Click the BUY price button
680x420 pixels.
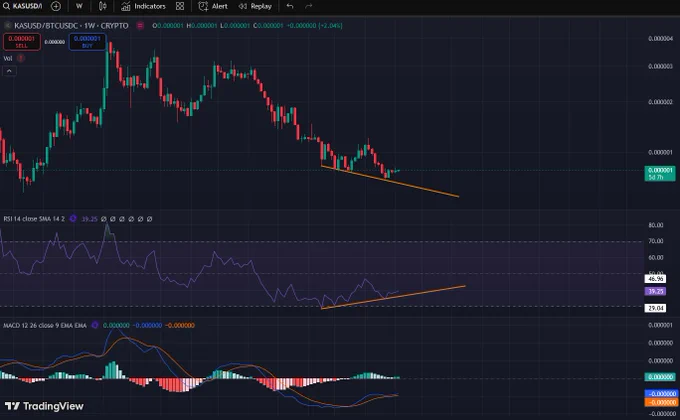tap(87, 42)
